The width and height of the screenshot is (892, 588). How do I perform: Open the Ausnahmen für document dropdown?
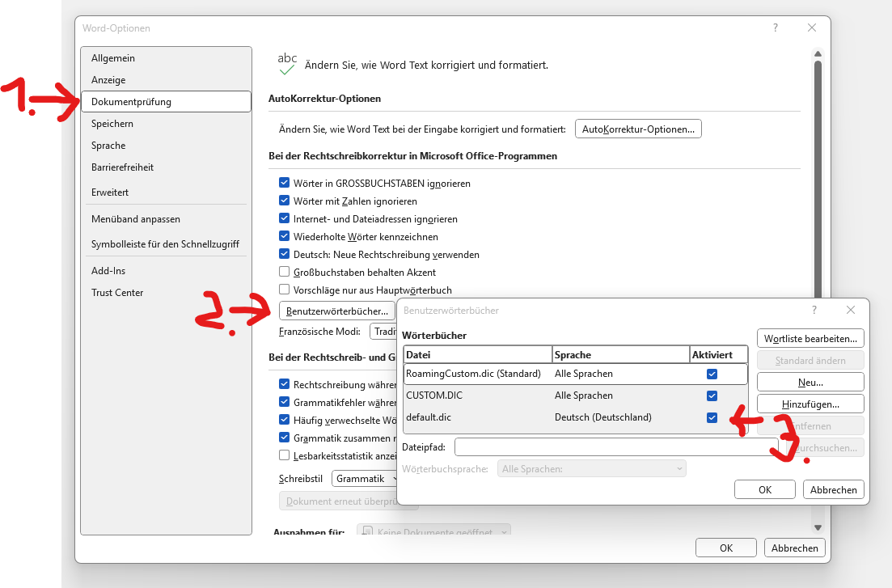pyautogui.click(x=434, y=531)
